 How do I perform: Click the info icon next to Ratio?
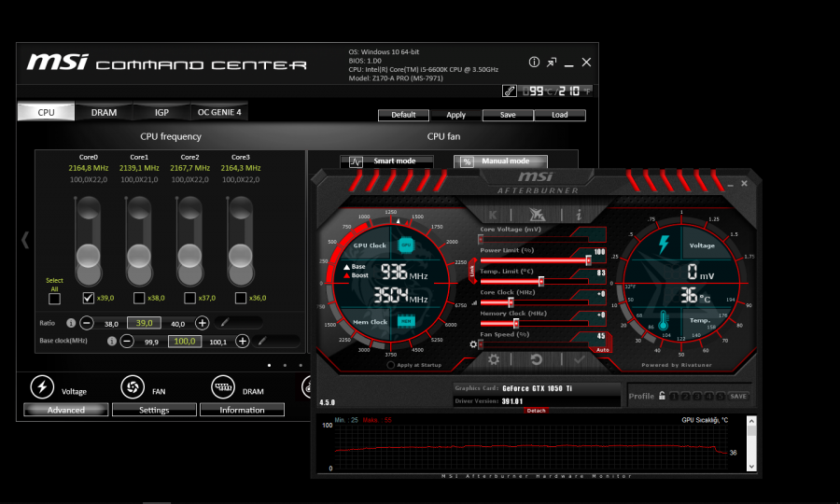(71, 323)
